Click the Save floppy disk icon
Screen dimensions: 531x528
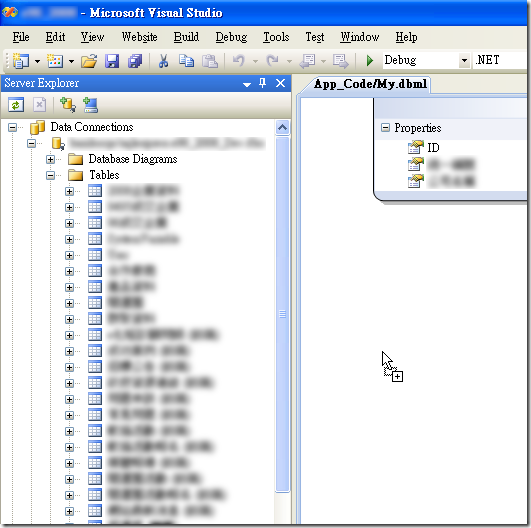point(112,61)
